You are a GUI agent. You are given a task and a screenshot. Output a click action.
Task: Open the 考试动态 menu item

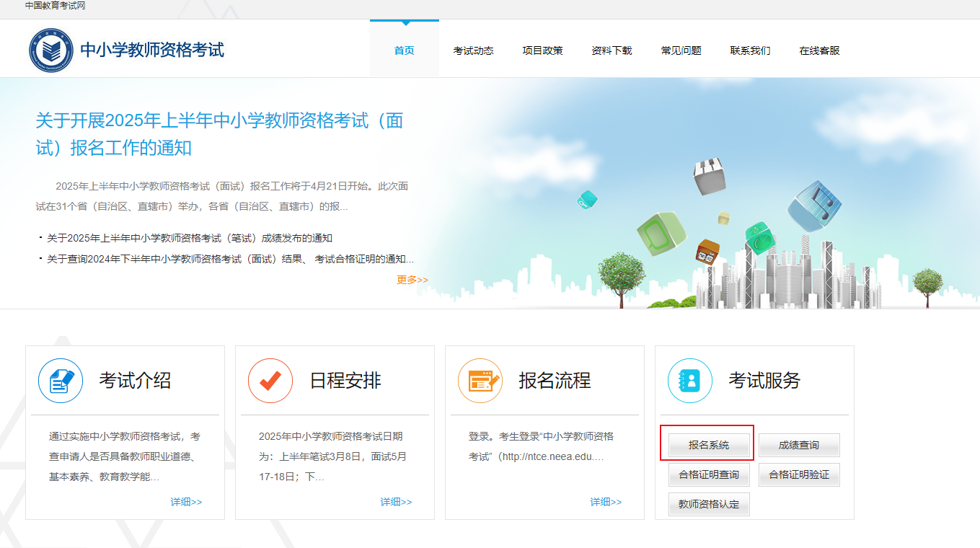474,50
